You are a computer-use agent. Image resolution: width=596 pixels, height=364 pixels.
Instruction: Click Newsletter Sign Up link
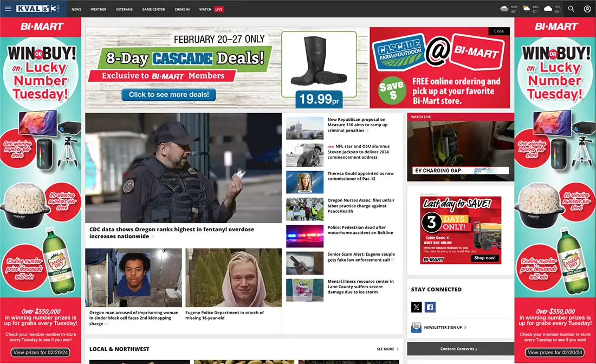click(x=443, y=328)
